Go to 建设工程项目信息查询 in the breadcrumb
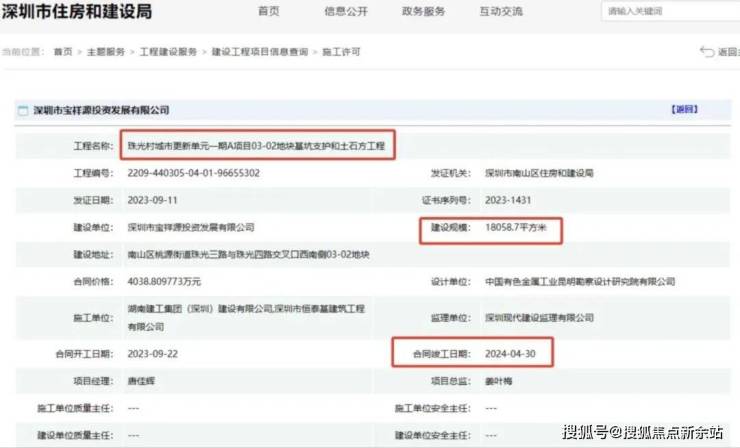 260,52
